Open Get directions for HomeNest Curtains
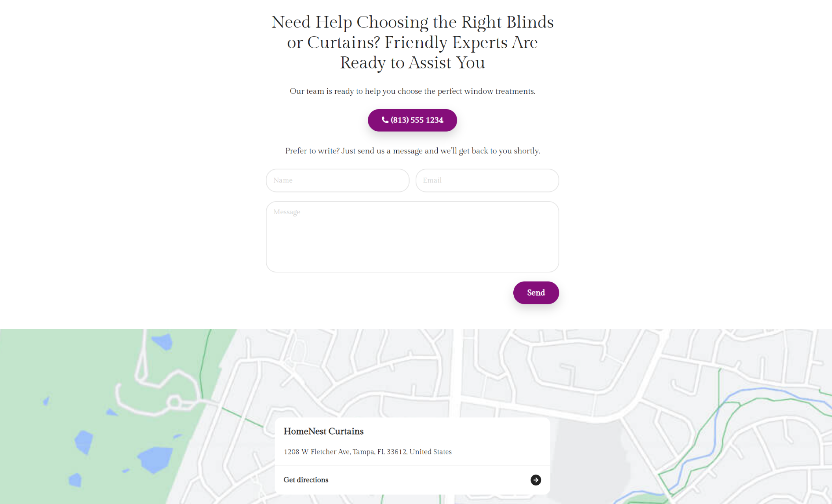 pyautogui.click(x=306, y=480)
